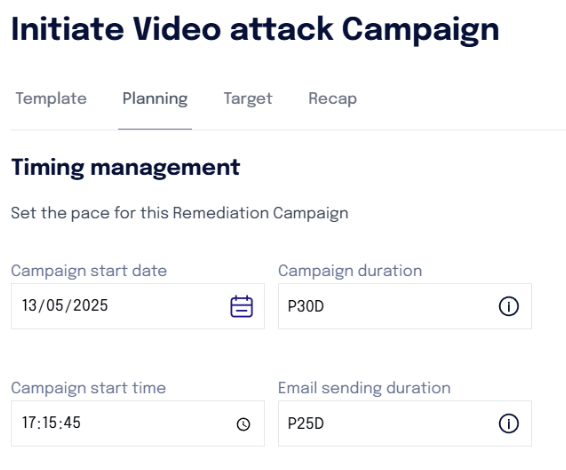Click the Campaign start date label

point(89,271)
